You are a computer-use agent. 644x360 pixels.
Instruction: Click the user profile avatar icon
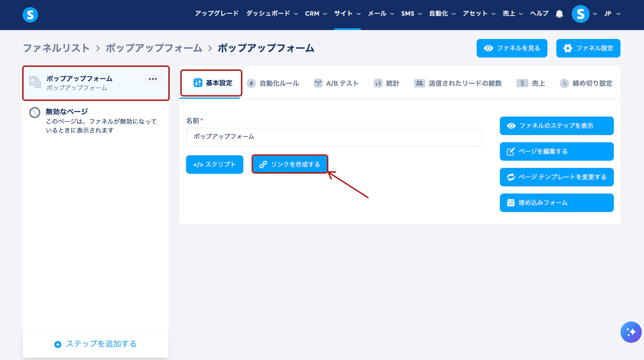click(x=580, y=14)
